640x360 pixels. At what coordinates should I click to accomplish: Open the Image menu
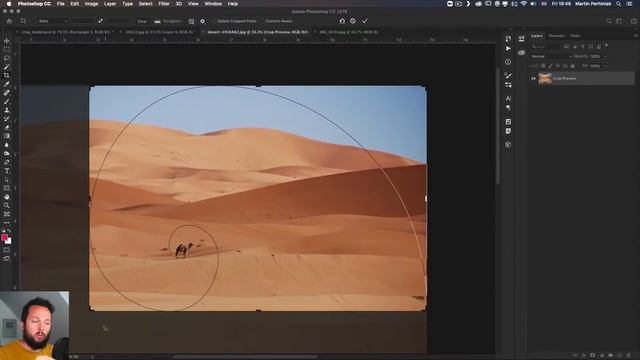tap(91, 4)
